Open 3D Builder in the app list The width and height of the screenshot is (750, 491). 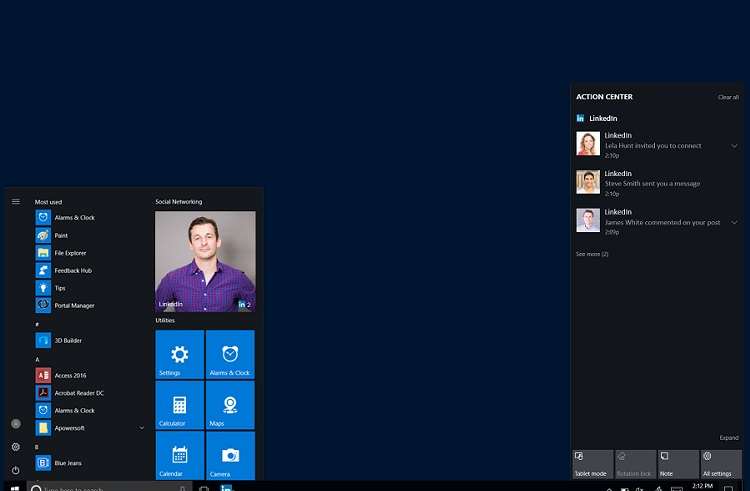58,340
